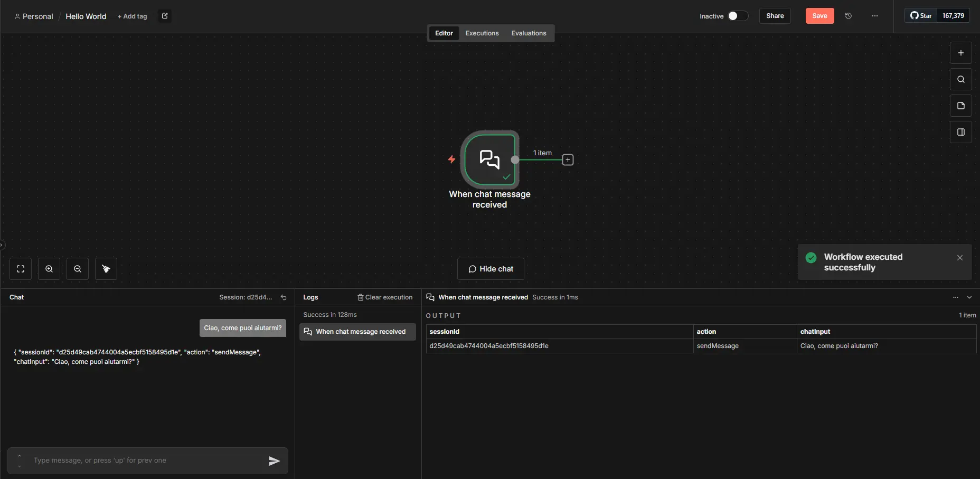
Task: Add a sticky note to canvas
Action: pos(960,106)
